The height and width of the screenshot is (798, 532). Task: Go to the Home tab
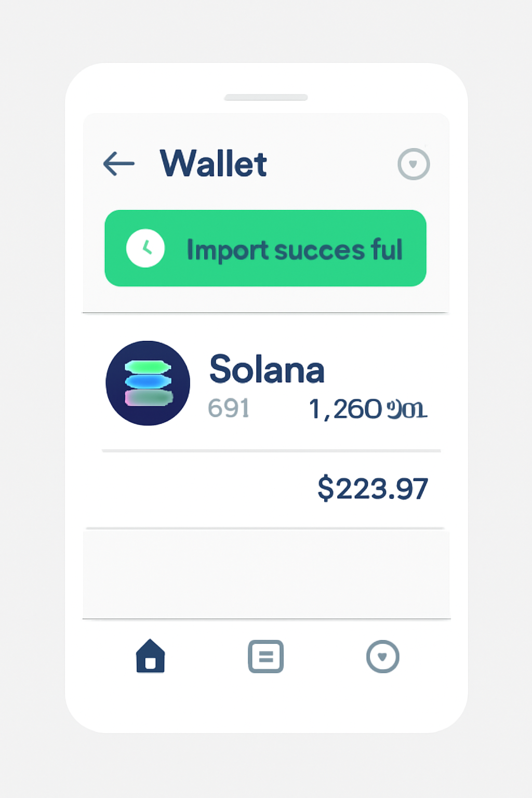coord(150,656)
